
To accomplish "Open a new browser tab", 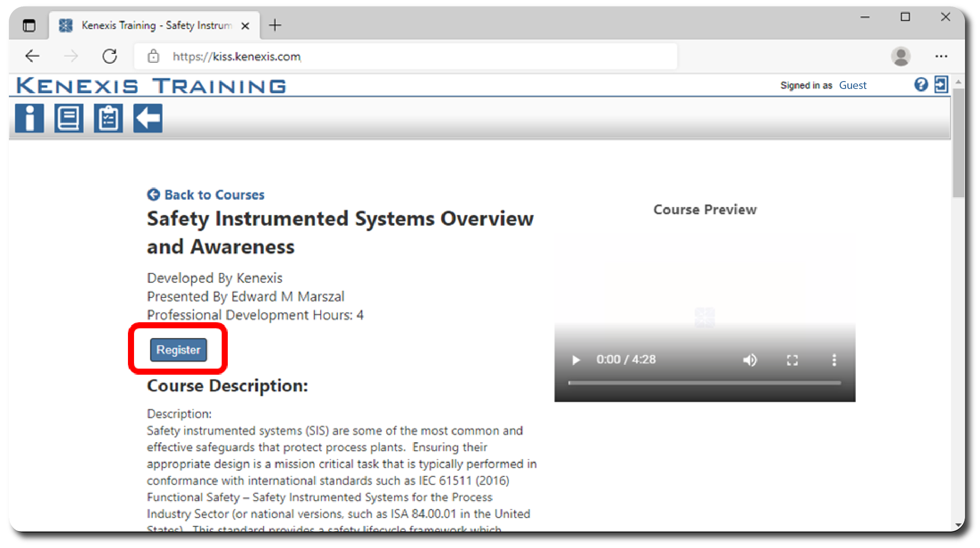I will point(275,25).
